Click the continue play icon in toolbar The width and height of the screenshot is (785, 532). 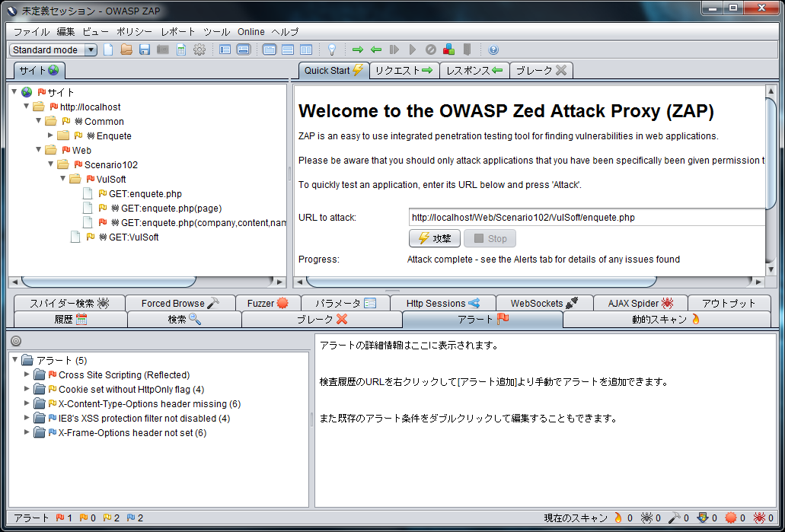[x=413, y=49]
